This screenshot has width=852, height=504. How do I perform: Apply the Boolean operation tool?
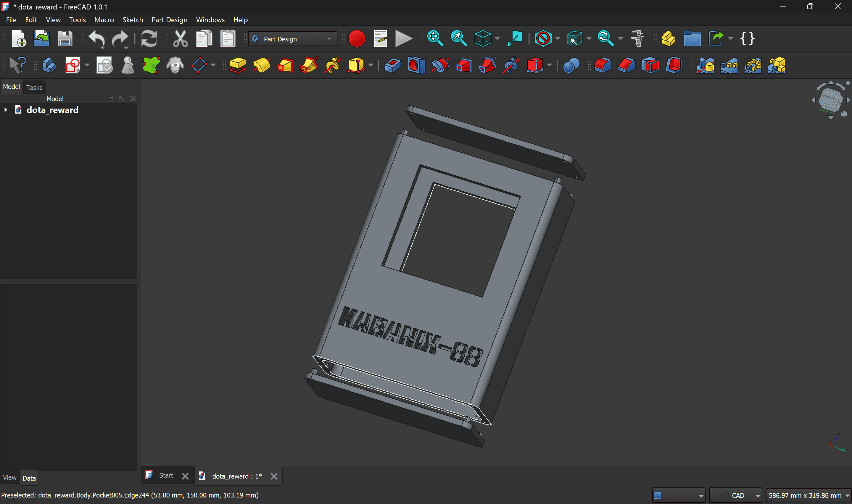(x=571, y=65)
